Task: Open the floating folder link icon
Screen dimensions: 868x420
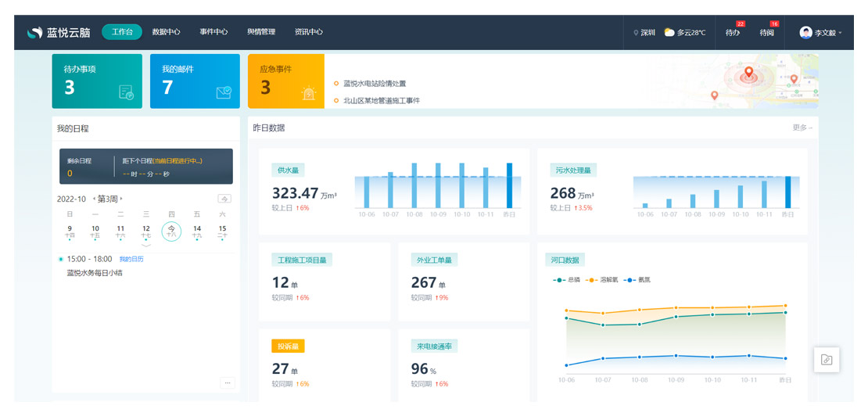Action: 827,360
